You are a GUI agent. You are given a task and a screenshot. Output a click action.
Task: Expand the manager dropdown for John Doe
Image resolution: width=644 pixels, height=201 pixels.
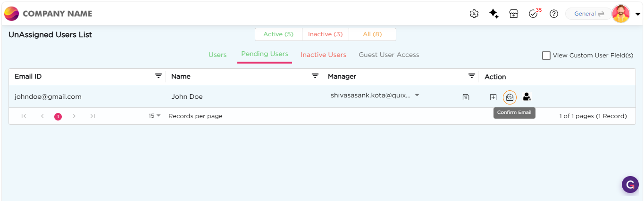point(417,95)
